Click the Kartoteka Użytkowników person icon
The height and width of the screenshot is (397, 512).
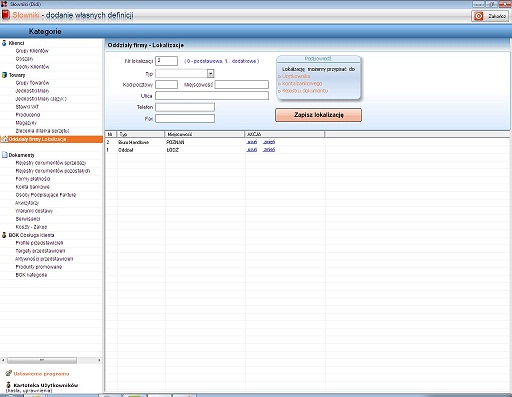click(9, 385)
